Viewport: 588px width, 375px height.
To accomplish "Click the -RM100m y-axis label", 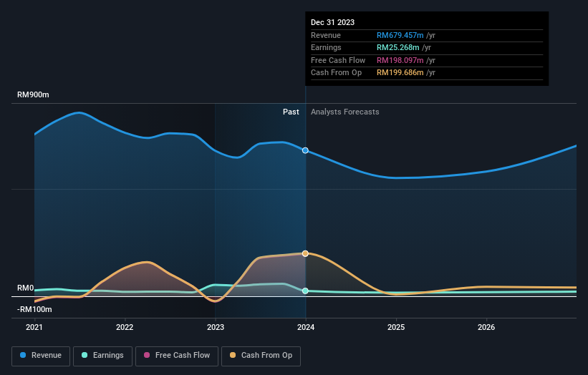I will tap(34, 309).
